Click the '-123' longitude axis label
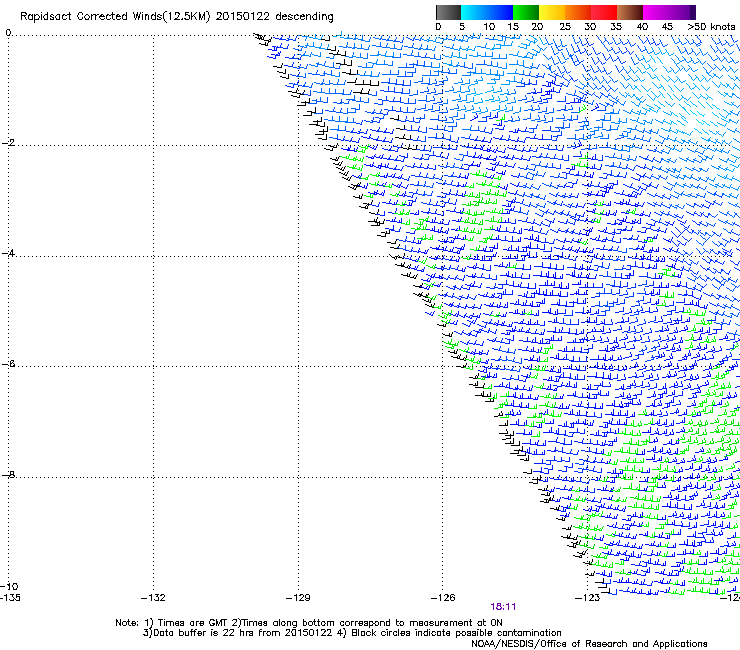 click(x=588, y=598)
